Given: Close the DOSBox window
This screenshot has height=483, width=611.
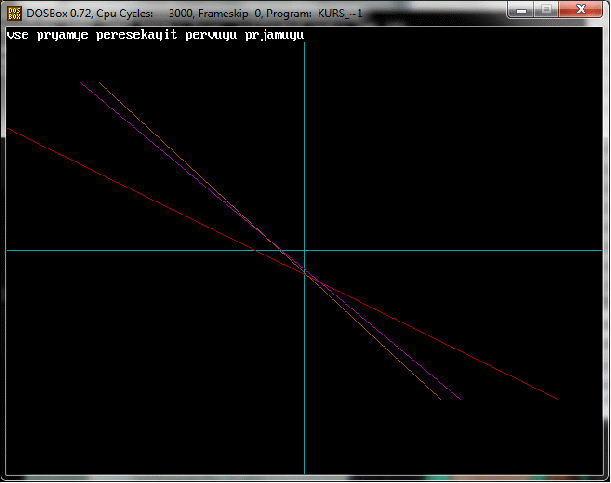Looking at the screenshot, I should coord(581,10).
